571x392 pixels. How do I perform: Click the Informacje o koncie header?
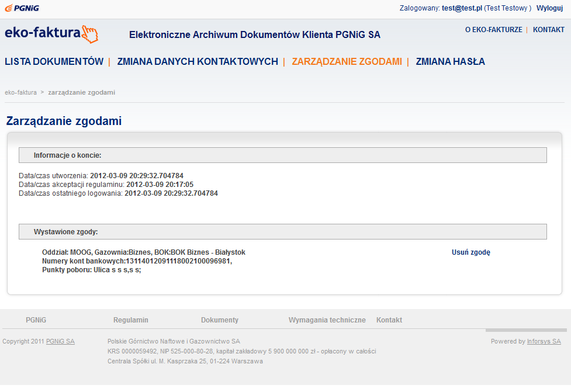coord(283,155)
